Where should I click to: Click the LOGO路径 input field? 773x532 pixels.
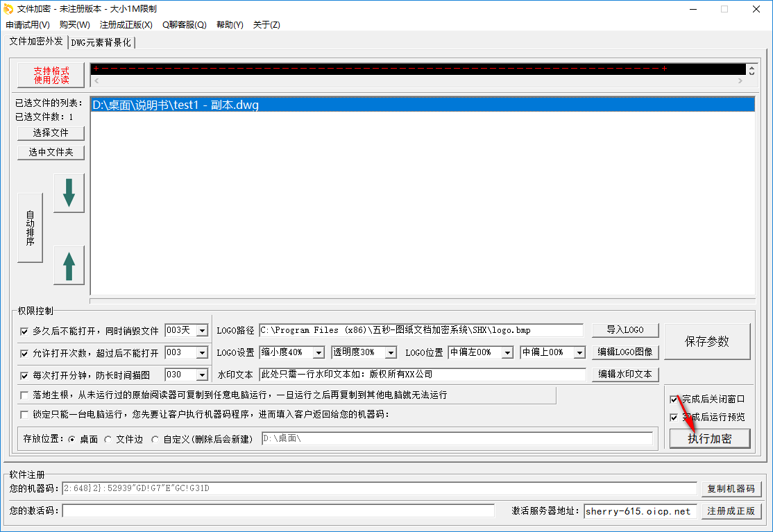(421, 330)
